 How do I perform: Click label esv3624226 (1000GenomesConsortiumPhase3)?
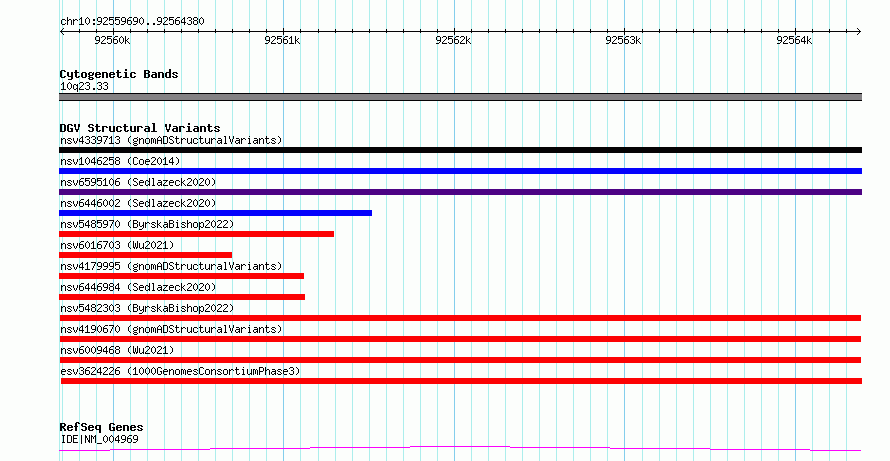pos(180,371)
